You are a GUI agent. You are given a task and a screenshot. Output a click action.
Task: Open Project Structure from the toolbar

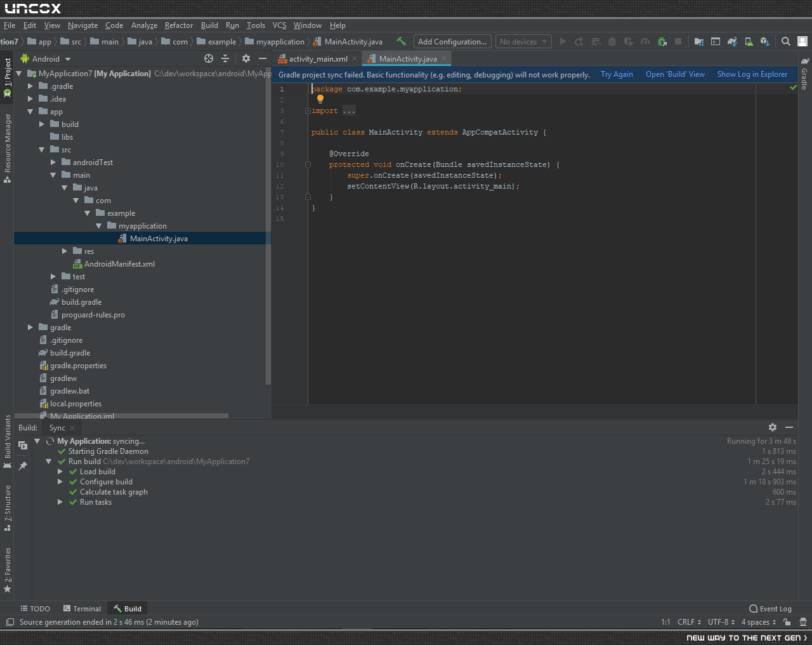click(698, 41)
